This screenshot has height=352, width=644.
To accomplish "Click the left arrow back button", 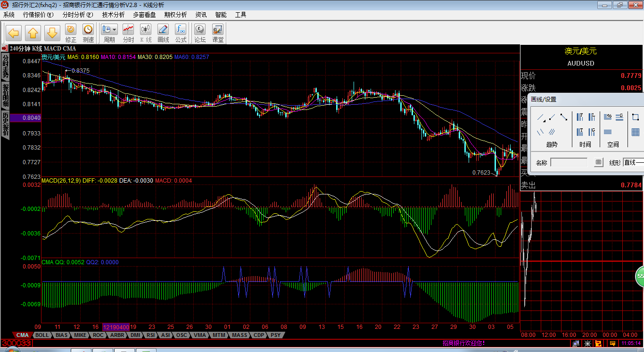I will [13, 33].
